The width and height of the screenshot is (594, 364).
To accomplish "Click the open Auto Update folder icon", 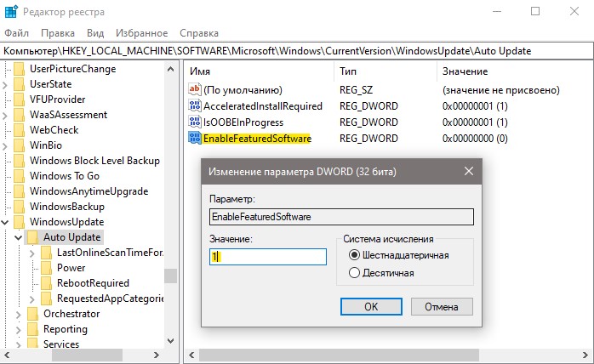I will (32, 237).
